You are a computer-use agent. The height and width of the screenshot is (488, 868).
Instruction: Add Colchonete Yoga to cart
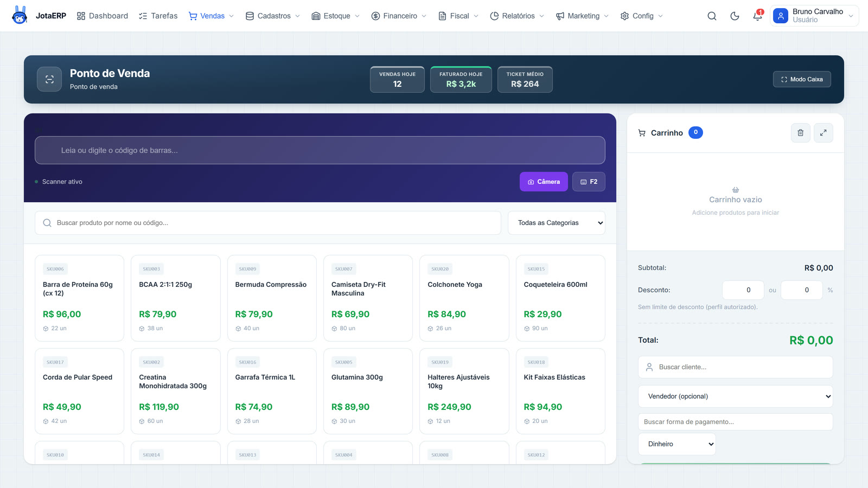[464, 298]
